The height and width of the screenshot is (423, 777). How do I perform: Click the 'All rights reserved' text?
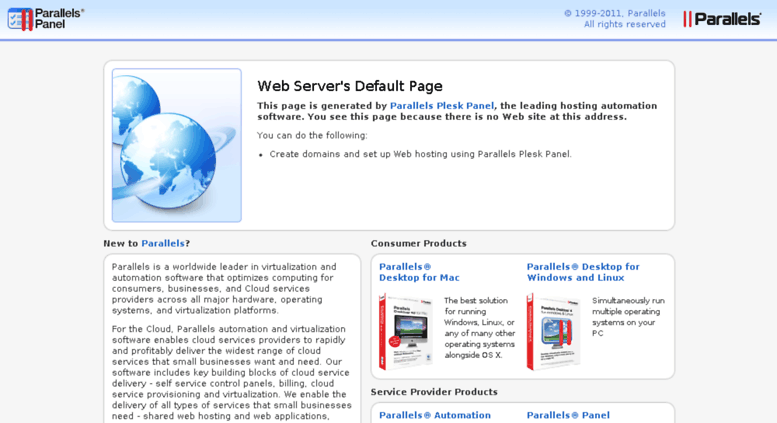point(624,24)
